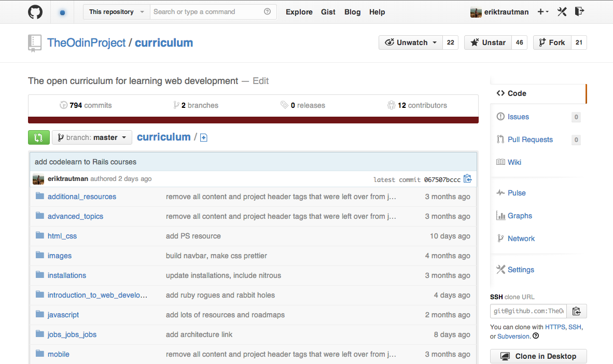Click the GitHub octocat logo

click(34, 11)
